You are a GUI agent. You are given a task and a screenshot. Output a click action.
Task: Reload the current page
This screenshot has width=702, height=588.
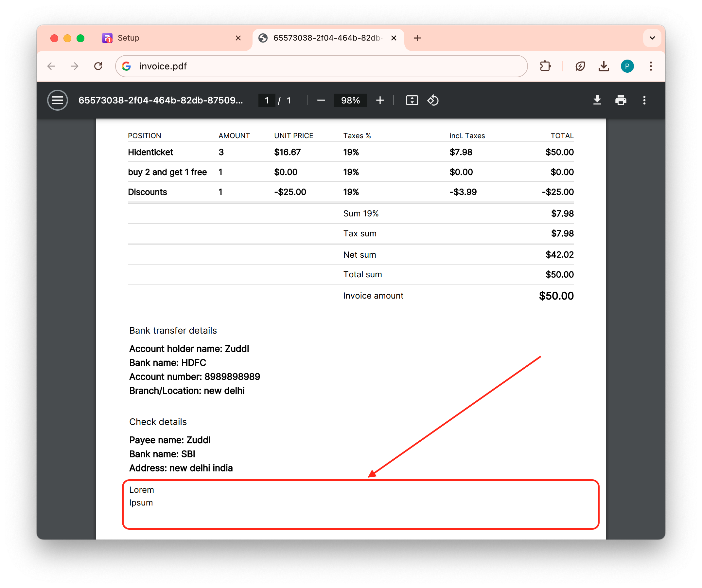[x=98, y=66]
